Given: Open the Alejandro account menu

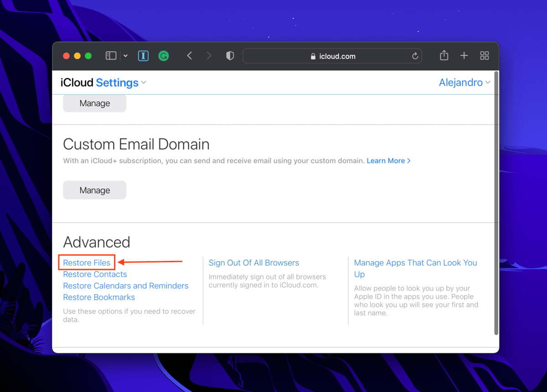Looking at the screenshot, I should (464, 82).
